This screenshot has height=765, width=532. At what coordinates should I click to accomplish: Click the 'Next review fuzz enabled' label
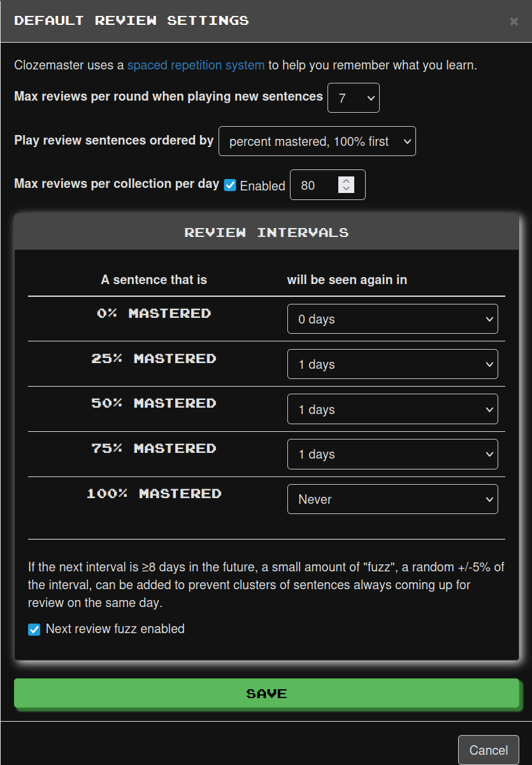(115, 629)
